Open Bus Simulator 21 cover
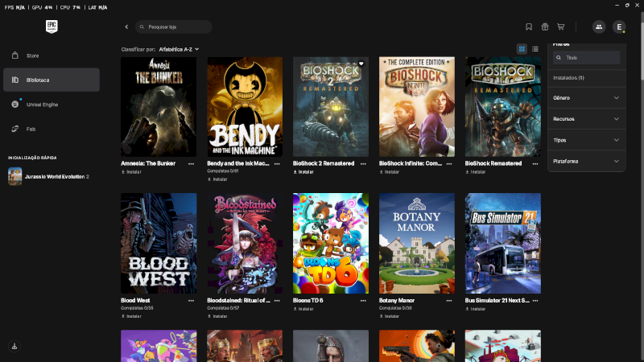Screen dimensions: 644x362 click(x=502, y=244)
